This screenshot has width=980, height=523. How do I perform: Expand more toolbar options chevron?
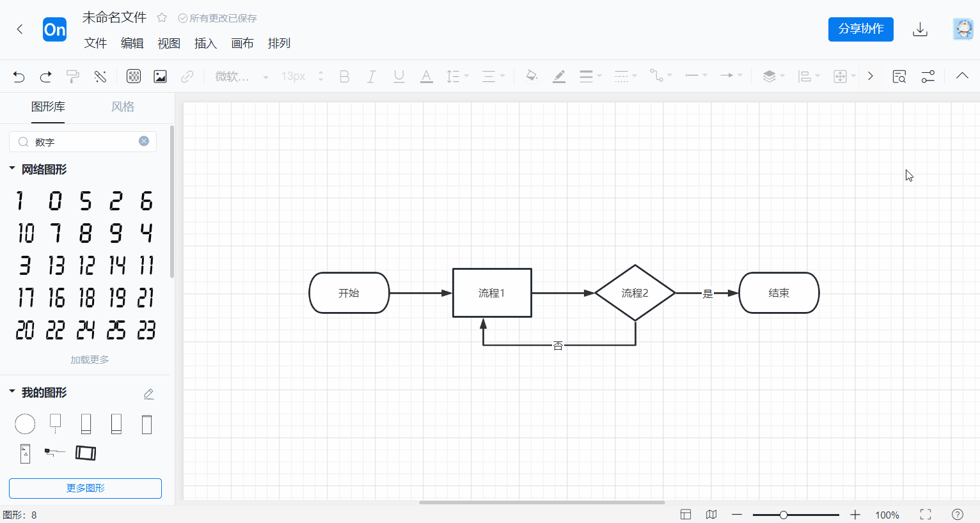[870, 76]
